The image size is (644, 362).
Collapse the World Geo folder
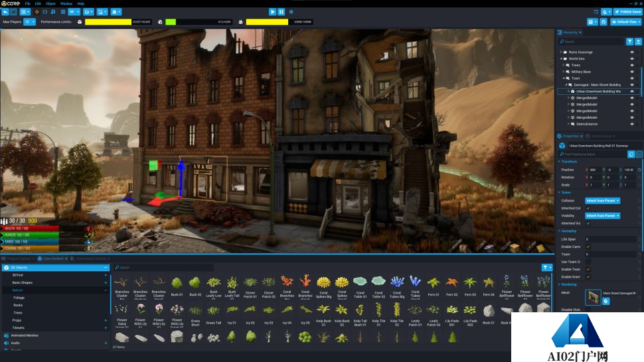click(561, 58)
